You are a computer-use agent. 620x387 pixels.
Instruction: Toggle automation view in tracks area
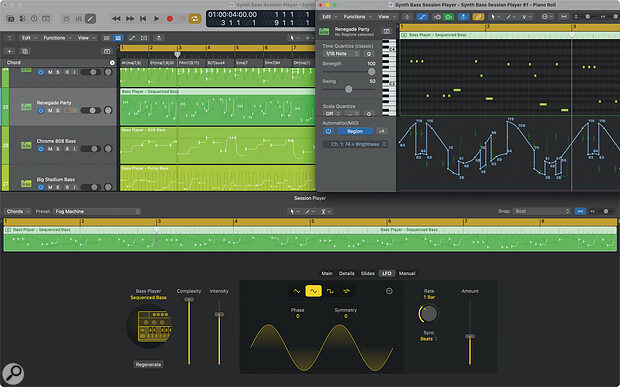(132, 38)
